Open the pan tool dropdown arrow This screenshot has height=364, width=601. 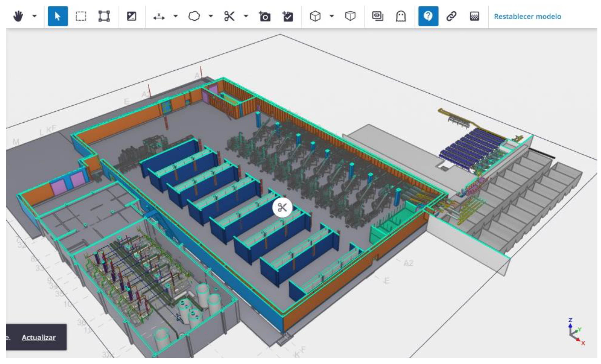coord(34,16)
